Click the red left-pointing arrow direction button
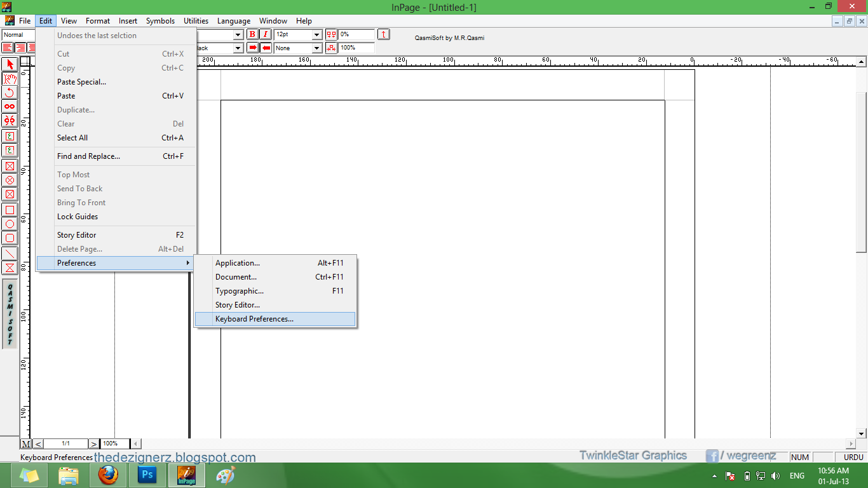This screenshot has height=488, width=868. (266, 48)
